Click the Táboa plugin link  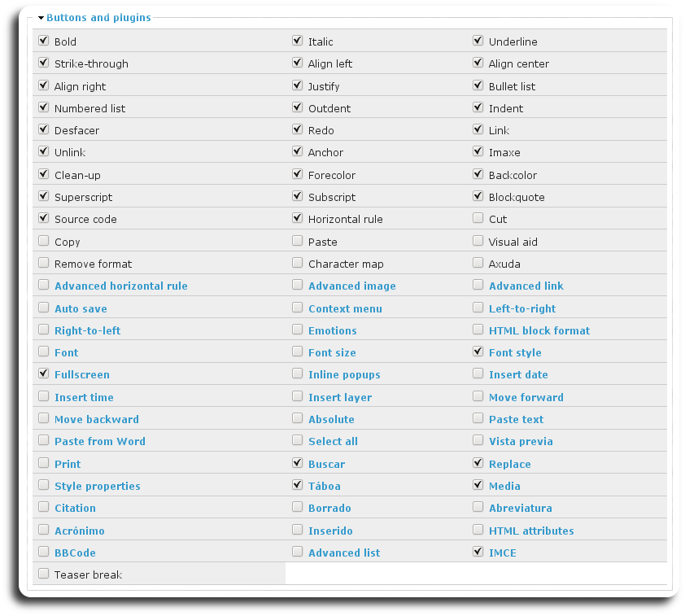(x=324, y=486)
